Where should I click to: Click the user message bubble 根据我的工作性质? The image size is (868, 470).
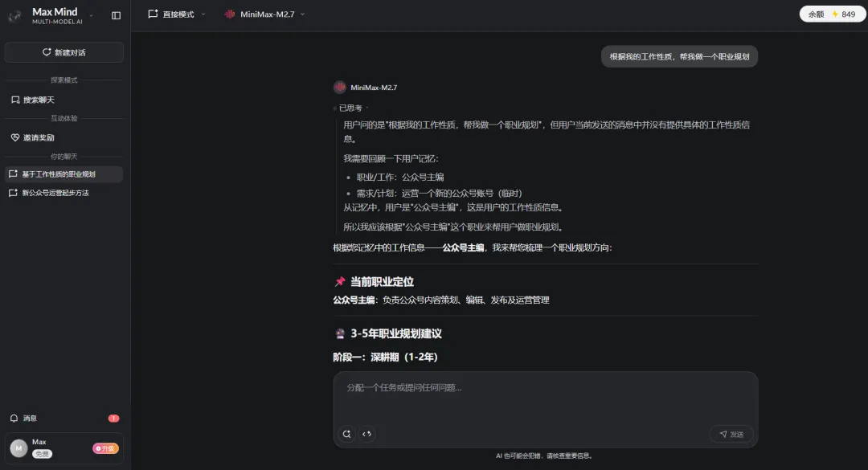(679, 56)
